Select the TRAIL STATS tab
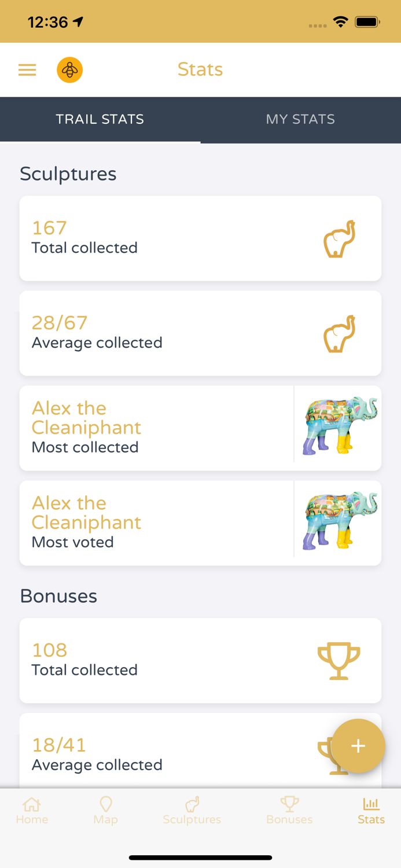 [x=100, y=120]
